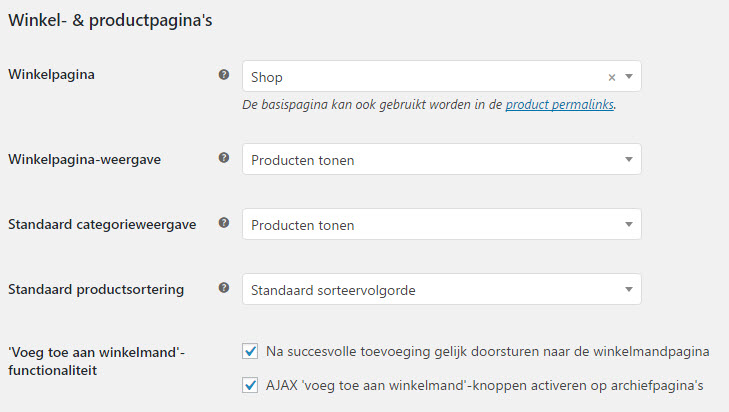
Task: Toggle the AJAX voeg toe aan winkelmand checkbox
Action: (250, 385)
